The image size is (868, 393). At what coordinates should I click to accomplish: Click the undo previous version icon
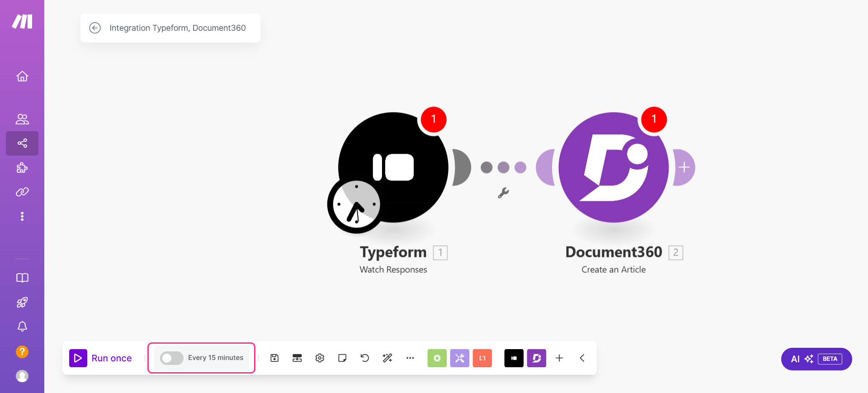[365, 358]
